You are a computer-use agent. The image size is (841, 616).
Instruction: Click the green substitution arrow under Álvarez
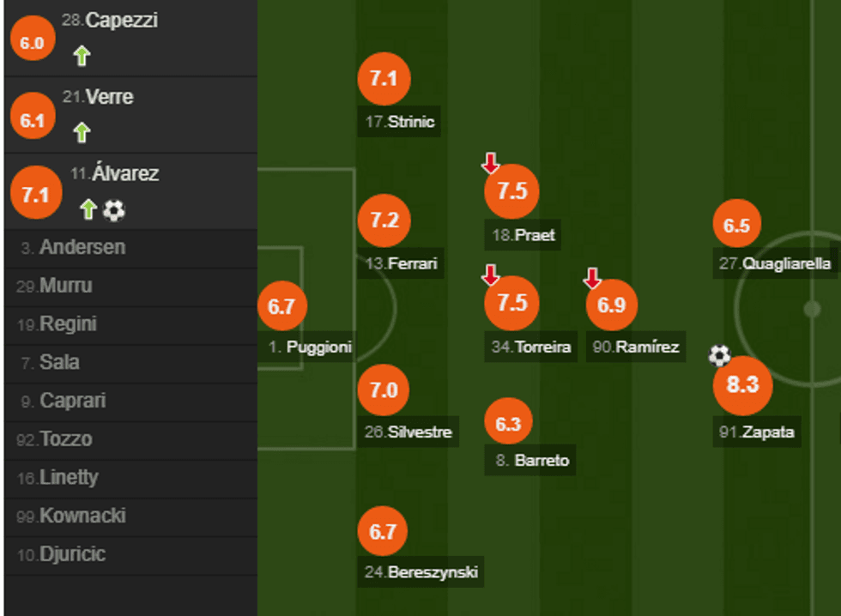click(x=87, y=209)
